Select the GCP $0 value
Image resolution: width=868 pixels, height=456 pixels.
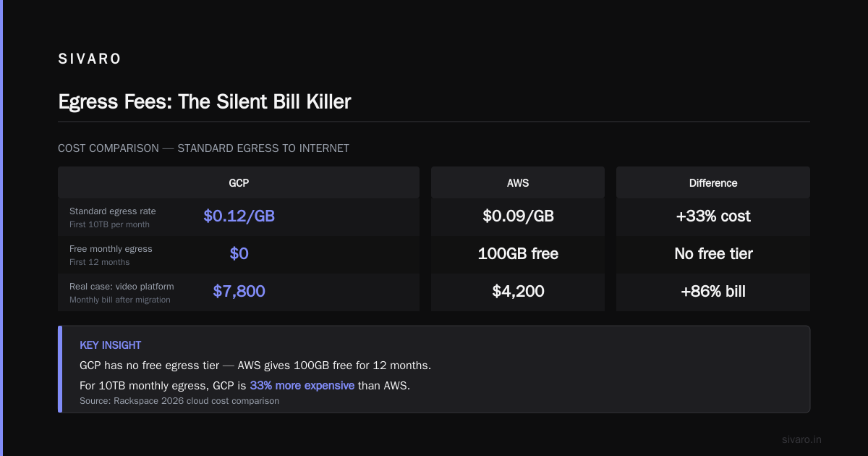pyautogui.click(x=239, y=253)
